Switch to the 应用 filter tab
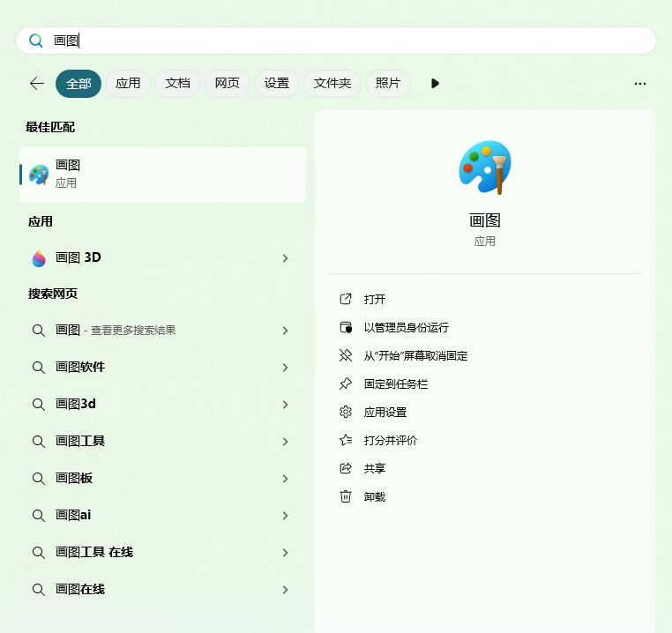The image size is (672, 633). click(x=128, y=83)
